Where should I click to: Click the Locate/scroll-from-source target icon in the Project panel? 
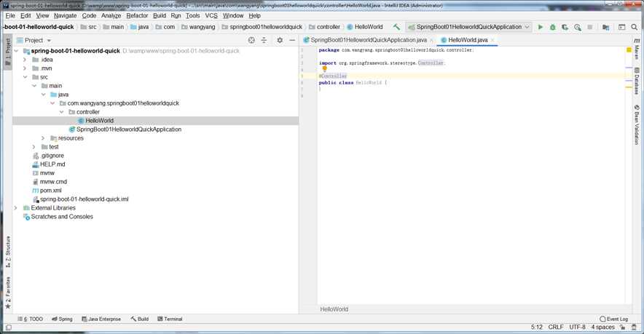(251, 40)
